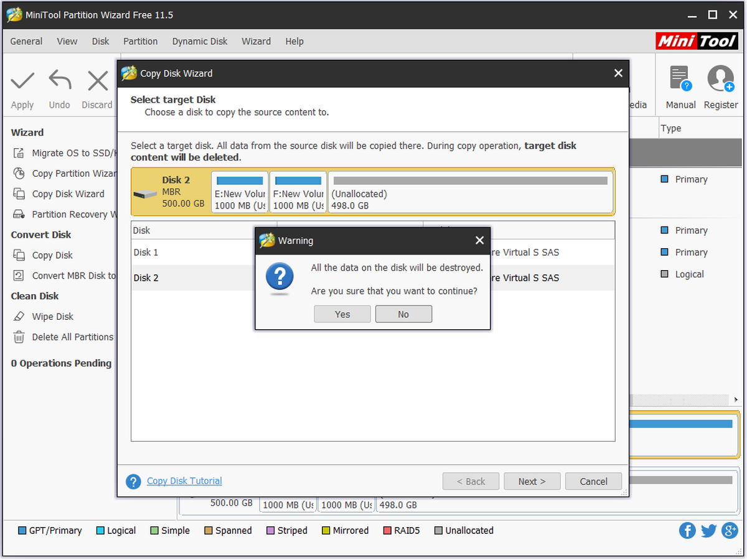Click the Next > button
Viewport: 747px width, 560px height.
(x=532, y=482)
